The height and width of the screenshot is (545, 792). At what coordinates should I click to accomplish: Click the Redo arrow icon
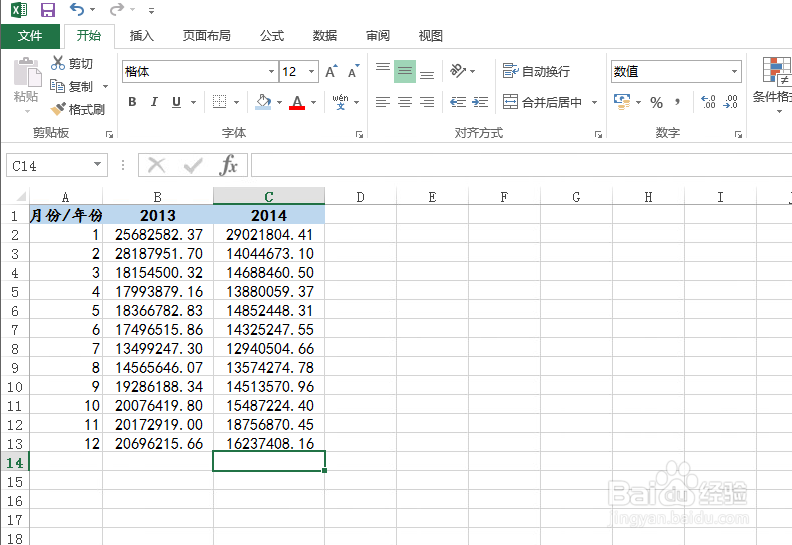(x=117, y=9)
